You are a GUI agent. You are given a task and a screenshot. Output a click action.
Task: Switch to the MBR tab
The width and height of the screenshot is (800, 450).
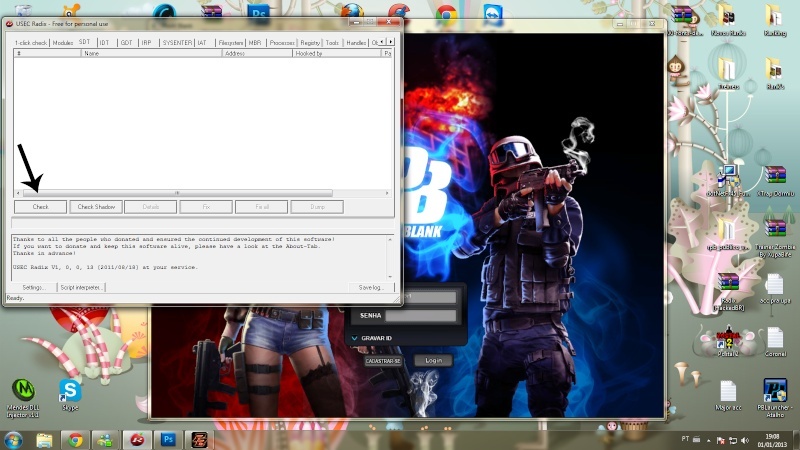pyautogui.click(x=255, y=43)
